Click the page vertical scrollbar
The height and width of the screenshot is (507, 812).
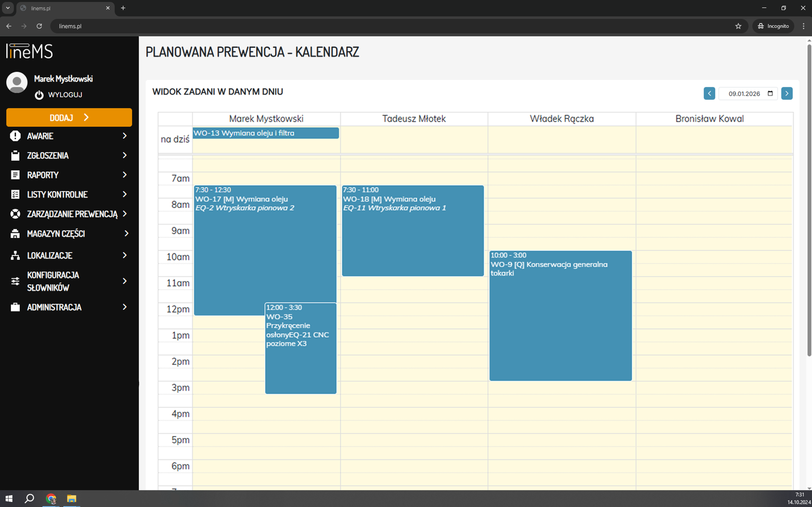tap(809, 200)
